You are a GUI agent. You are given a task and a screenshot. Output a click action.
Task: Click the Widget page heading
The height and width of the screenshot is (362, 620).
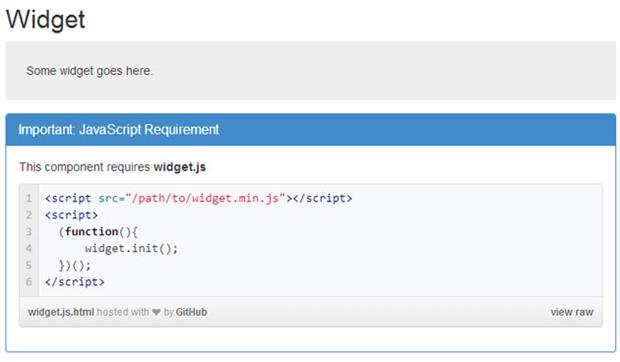pyautogui.click(x=45, y=19)
